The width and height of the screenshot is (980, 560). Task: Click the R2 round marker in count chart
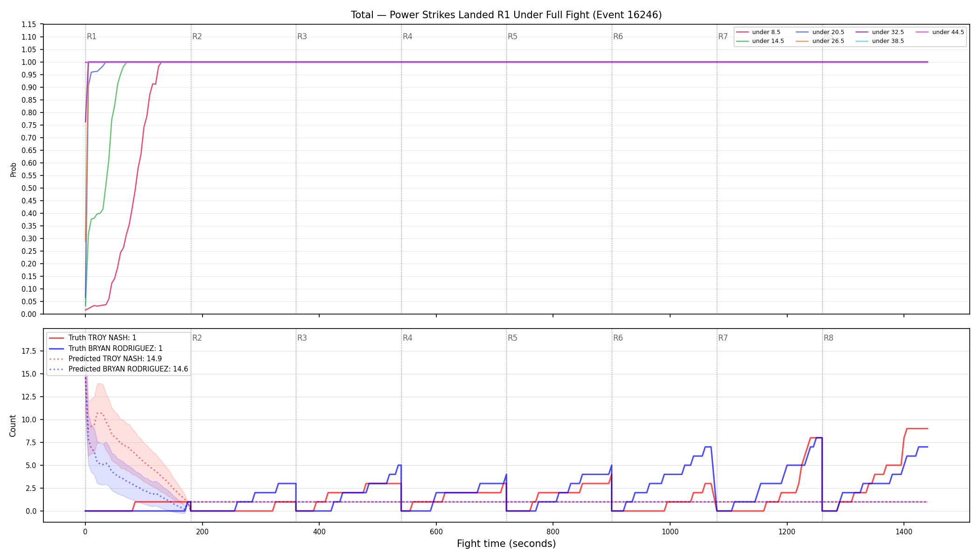coord(197,338)
